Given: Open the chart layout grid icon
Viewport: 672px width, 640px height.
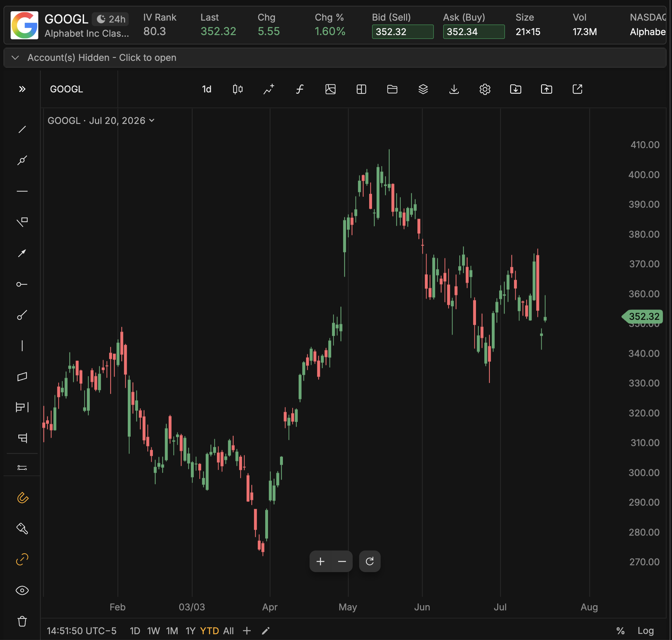Looking at the screenshot, I should [x=361, y=89].
